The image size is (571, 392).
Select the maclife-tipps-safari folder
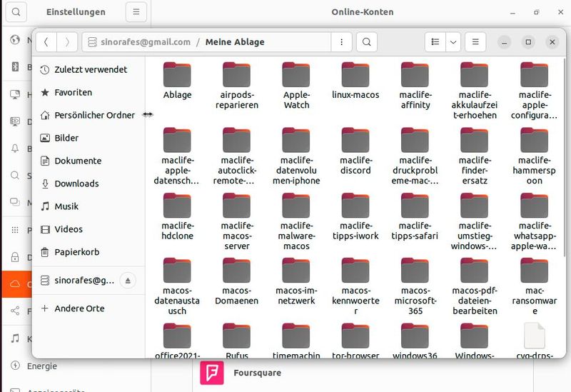415,216
